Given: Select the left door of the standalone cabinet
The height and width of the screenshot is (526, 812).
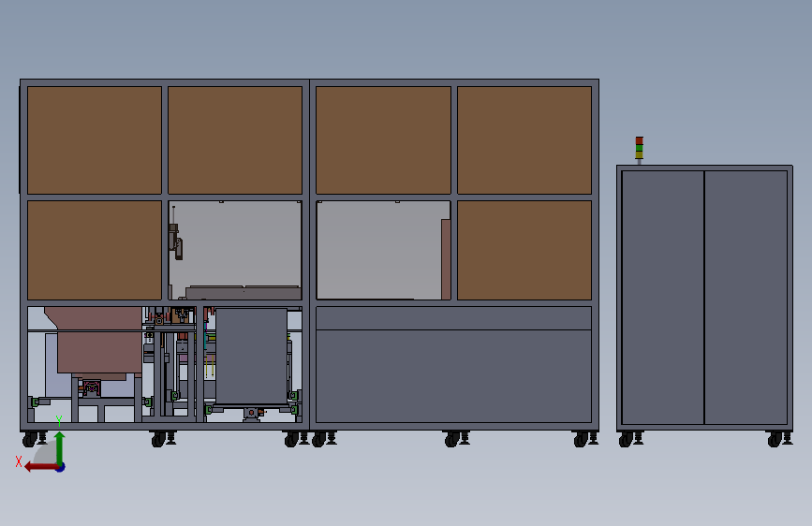Looking at the screenshot, I should click(x=663, y=298).
